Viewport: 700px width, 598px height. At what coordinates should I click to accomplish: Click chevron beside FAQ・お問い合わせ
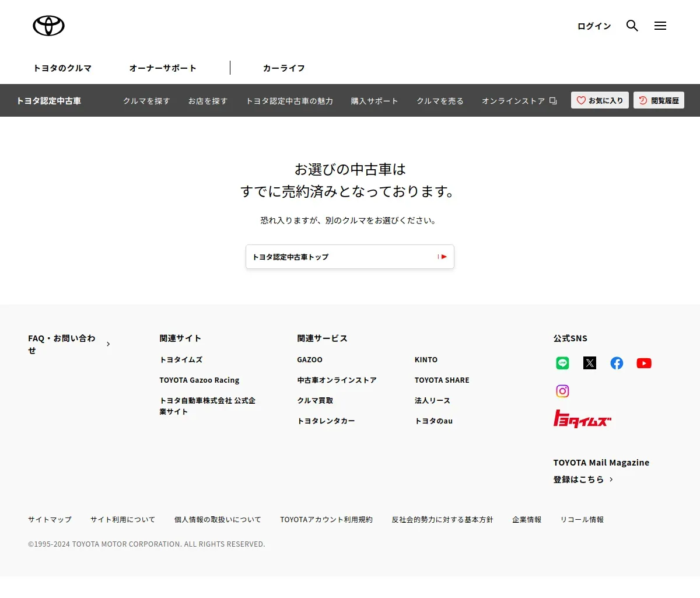108,344
